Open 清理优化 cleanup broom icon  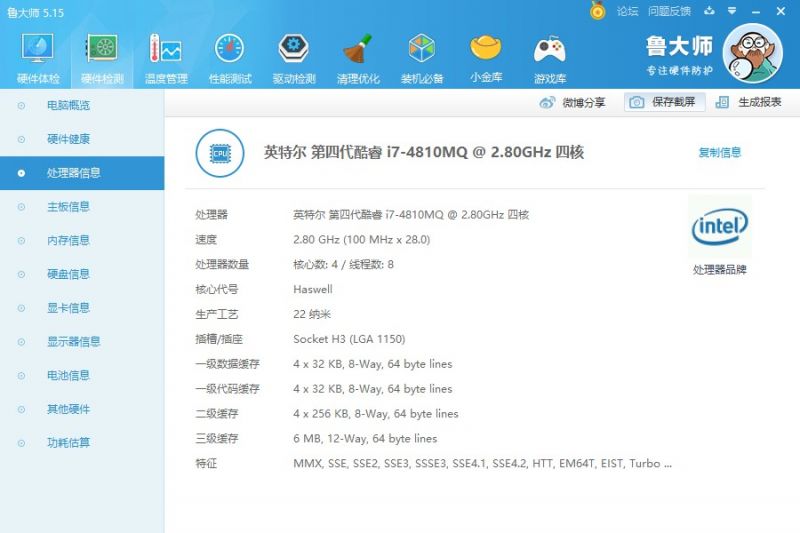[358, 58]
